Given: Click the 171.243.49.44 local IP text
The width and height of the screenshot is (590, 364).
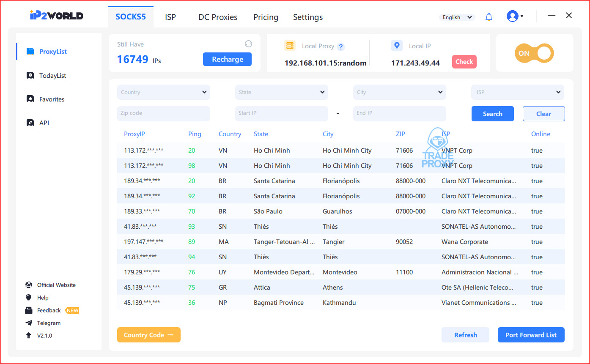Looking at the screenshot, I should click(415, 63).
